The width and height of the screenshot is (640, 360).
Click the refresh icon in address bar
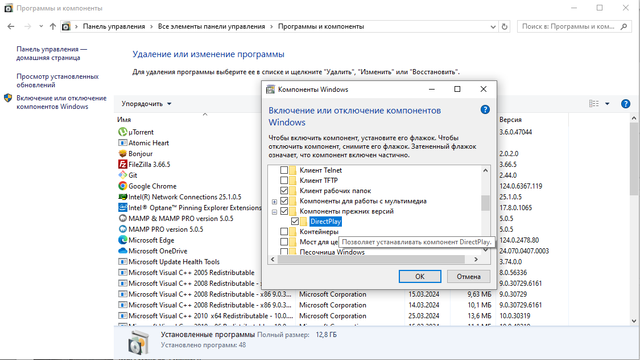point(504,27)
